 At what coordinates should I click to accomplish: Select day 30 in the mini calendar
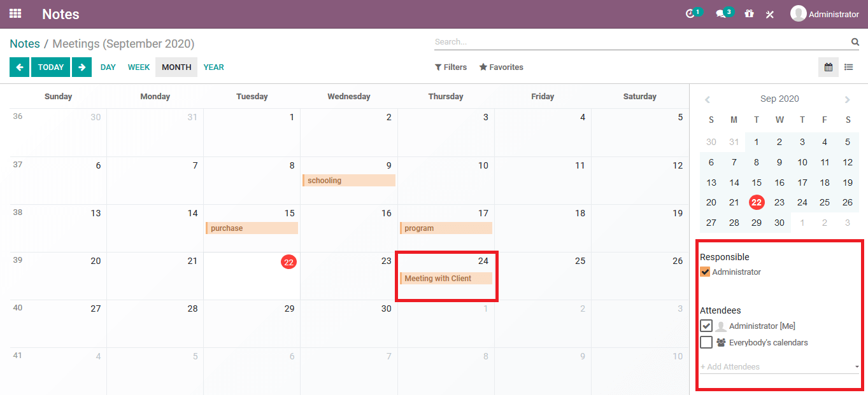(779, 223)
